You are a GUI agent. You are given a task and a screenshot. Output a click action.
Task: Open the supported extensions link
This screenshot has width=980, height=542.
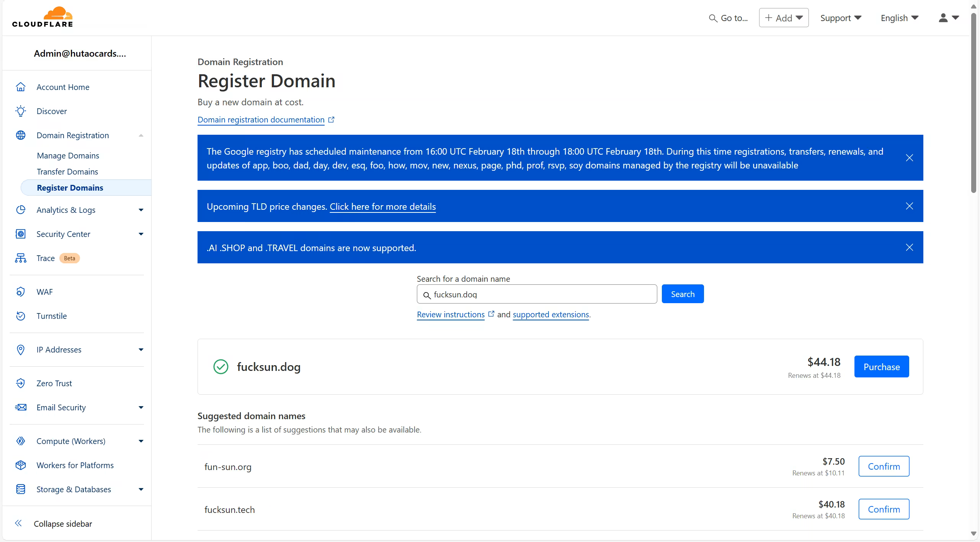pyautogui.click(x=550, y=314)
